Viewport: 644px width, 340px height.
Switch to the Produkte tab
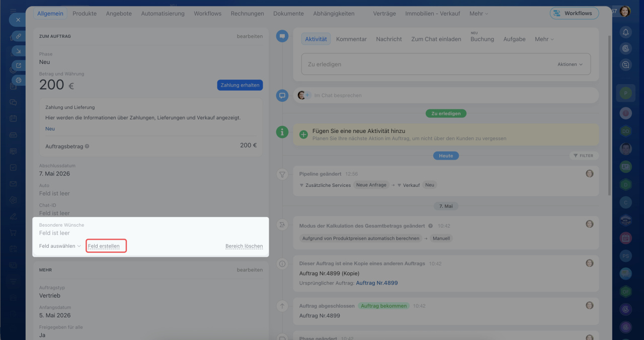85,14
